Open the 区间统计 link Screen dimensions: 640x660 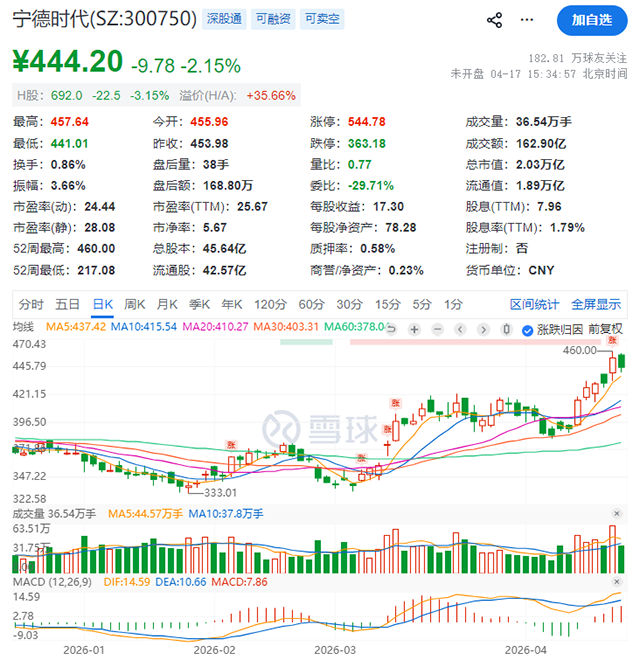[535, 304]
